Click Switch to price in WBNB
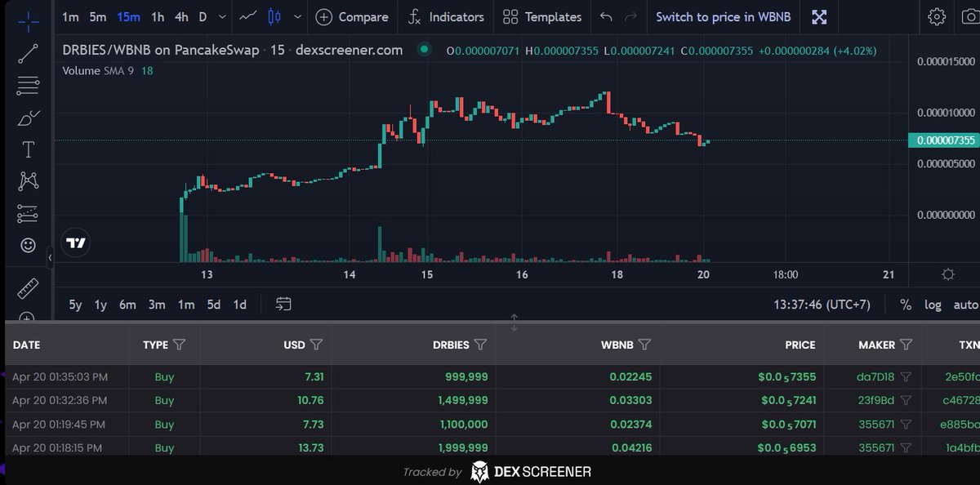 (x=723, y=16)
